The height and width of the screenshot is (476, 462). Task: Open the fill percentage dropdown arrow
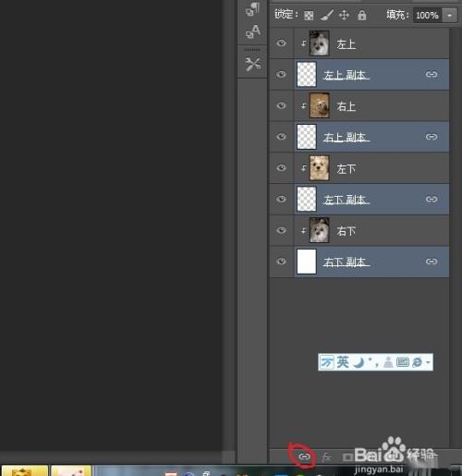[450, 15]
